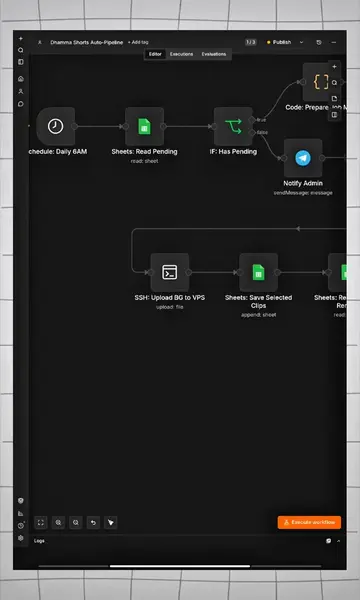
Task: Select the Notify Admin Telegram node
Action: (x=303, y=158)
